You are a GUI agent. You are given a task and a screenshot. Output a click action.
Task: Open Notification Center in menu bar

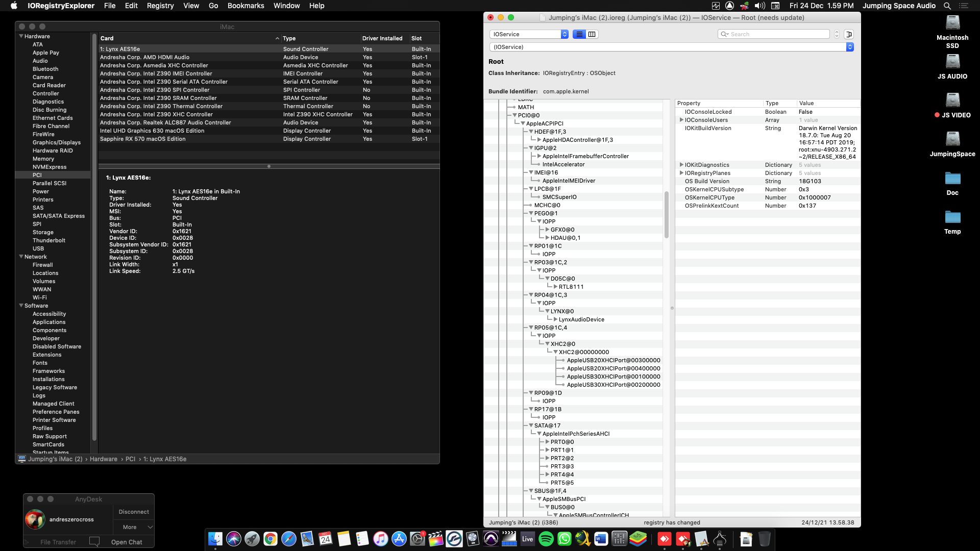tap(964, 6)
